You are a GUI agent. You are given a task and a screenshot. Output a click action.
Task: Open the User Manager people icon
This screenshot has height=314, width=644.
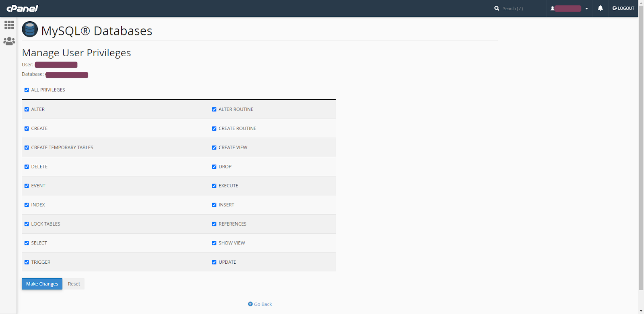click(9, 41)
